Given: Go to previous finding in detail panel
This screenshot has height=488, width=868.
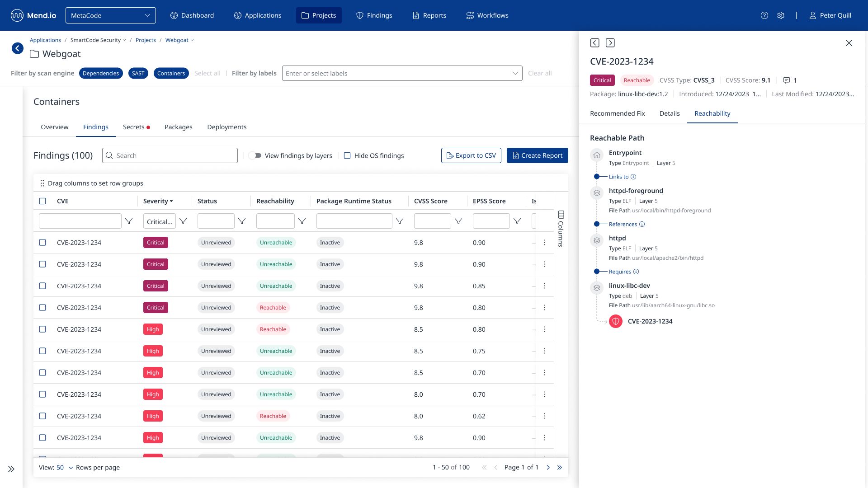Looking at the screenshot, I should coord(595,43).
